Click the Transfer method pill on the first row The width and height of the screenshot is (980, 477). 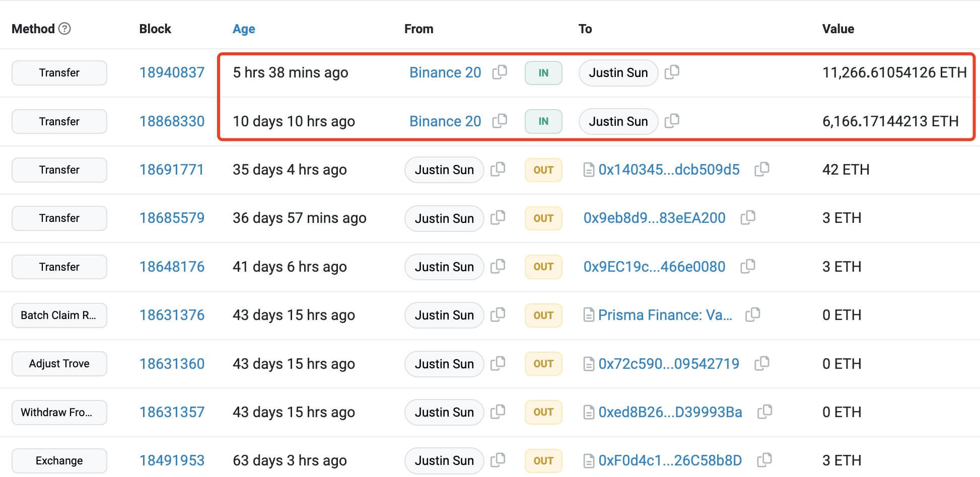coord(59,72)
